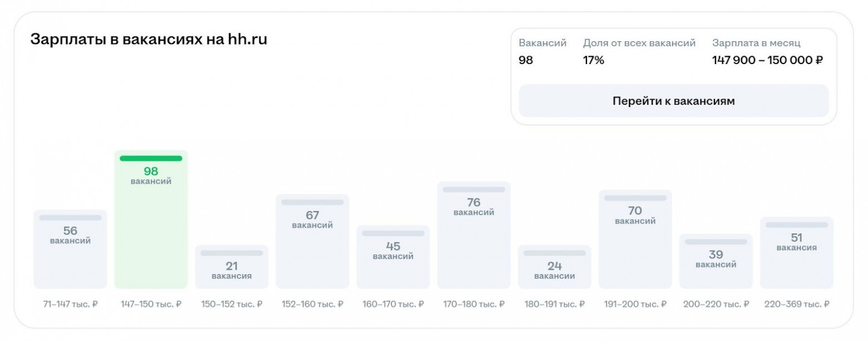
Task: Click the '71–147 тыс. ₽' range label
Action: tap(70, 304)
